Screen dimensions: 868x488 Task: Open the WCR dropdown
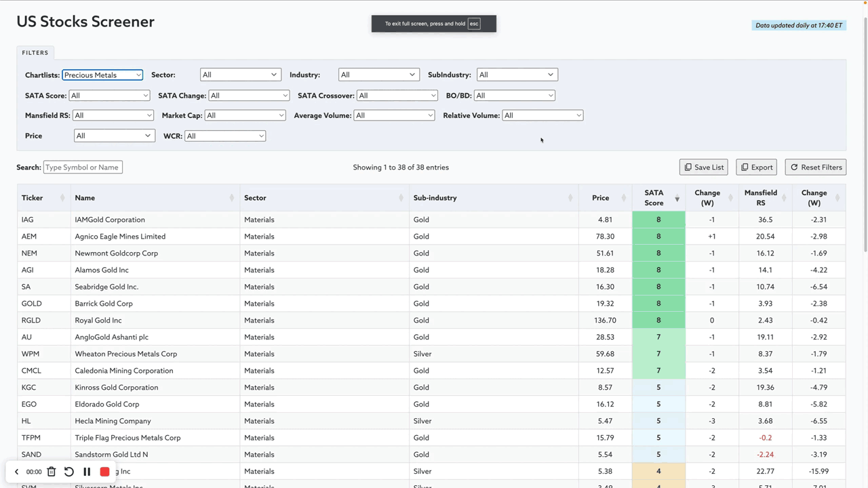click(x=224, y=136)
